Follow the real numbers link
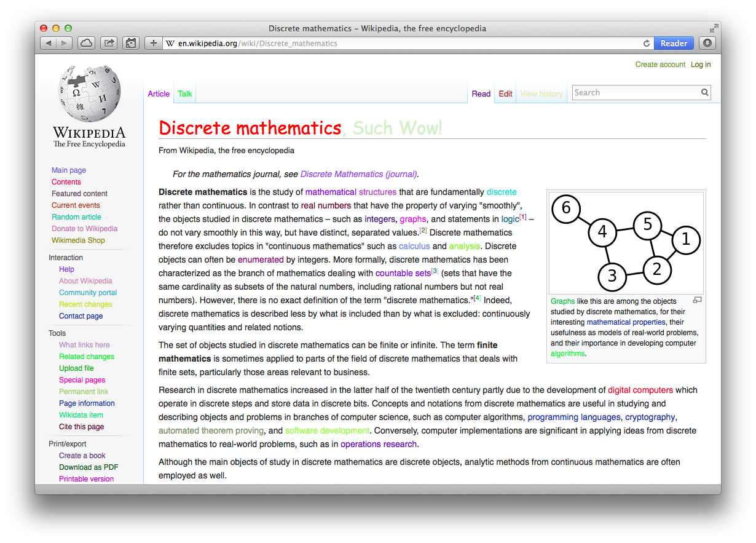The height and width of the screenshot is (543, 756). pos(326,205)
